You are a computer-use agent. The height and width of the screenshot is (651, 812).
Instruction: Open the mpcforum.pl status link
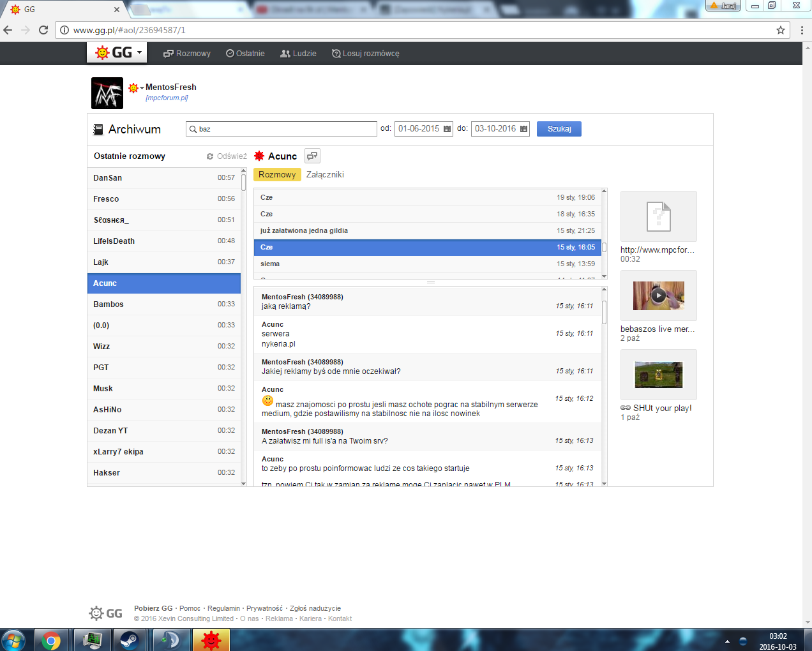pos(167,98)
